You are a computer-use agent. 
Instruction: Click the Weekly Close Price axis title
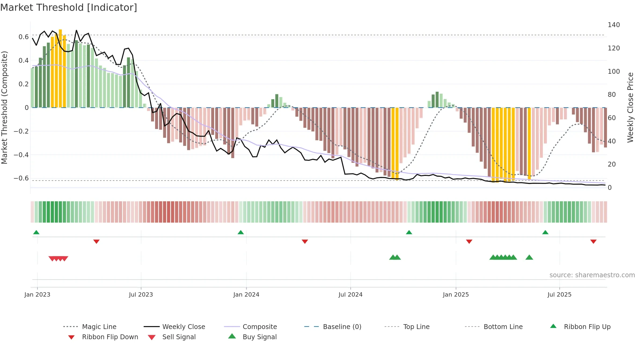pyautogui.click(x=630, y=107)
